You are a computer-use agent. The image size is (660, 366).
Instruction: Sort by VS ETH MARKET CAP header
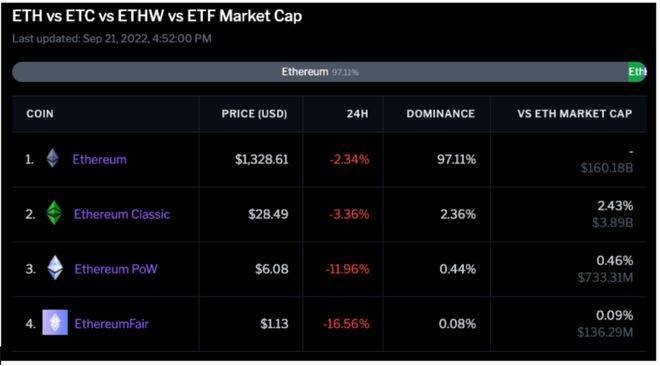pyautogui.click(x=575, y=114)
